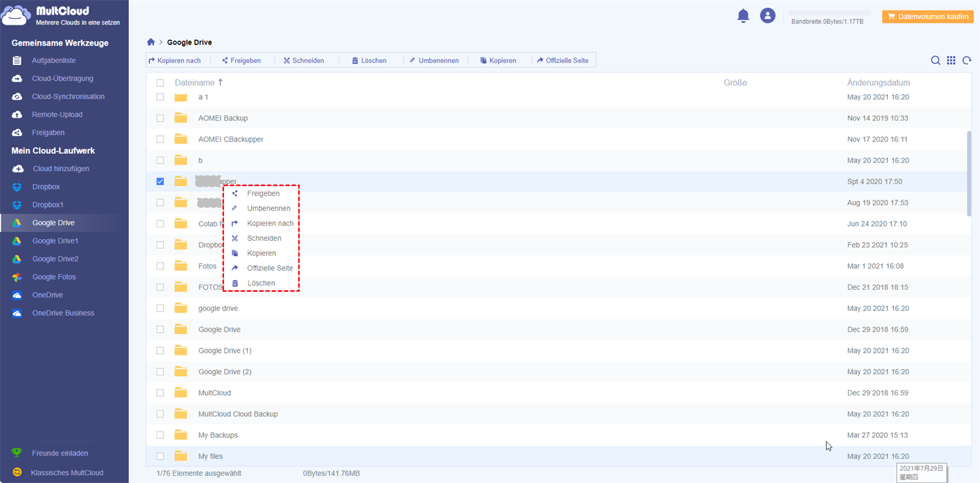Check the box for My Backups
This screenshot has width=980, height=483.
coord(160,435)
